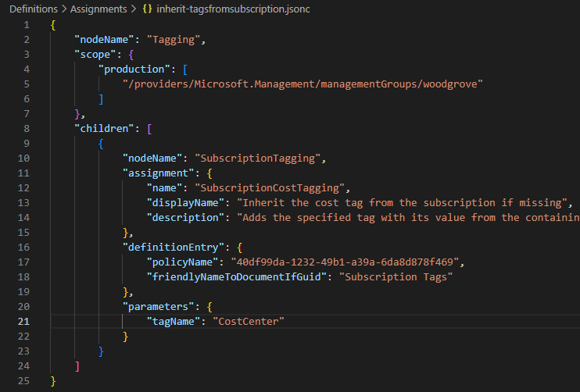This screenshot has height=392, width=580.
Task: Click the "Subscription Tags" value
Action: (x=396, y=276)
